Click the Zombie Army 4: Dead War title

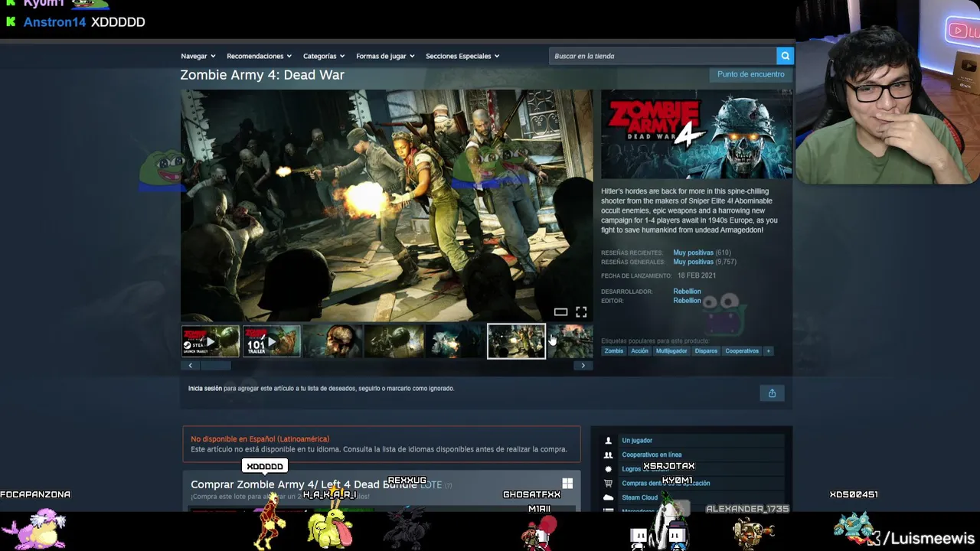click(x=262, y=75)
